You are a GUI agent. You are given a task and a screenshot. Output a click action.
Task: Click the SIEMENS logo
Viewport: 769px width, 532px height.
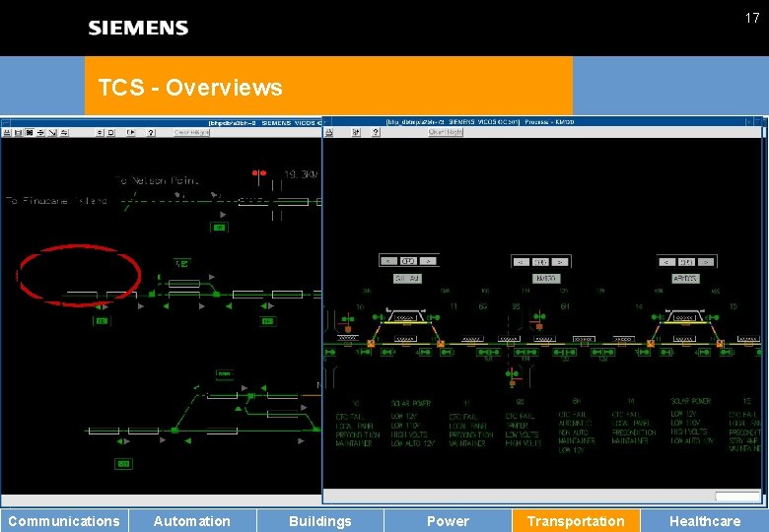pos(138,28)
